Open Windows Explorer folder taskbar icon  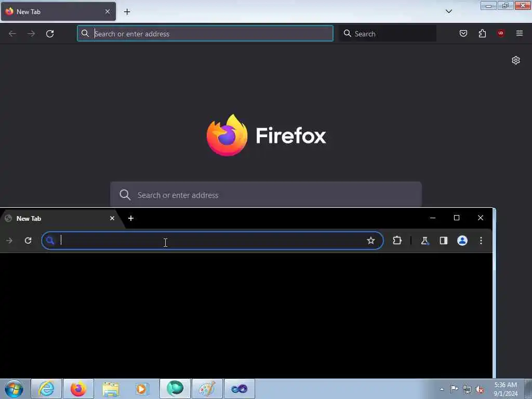(111, 389)
